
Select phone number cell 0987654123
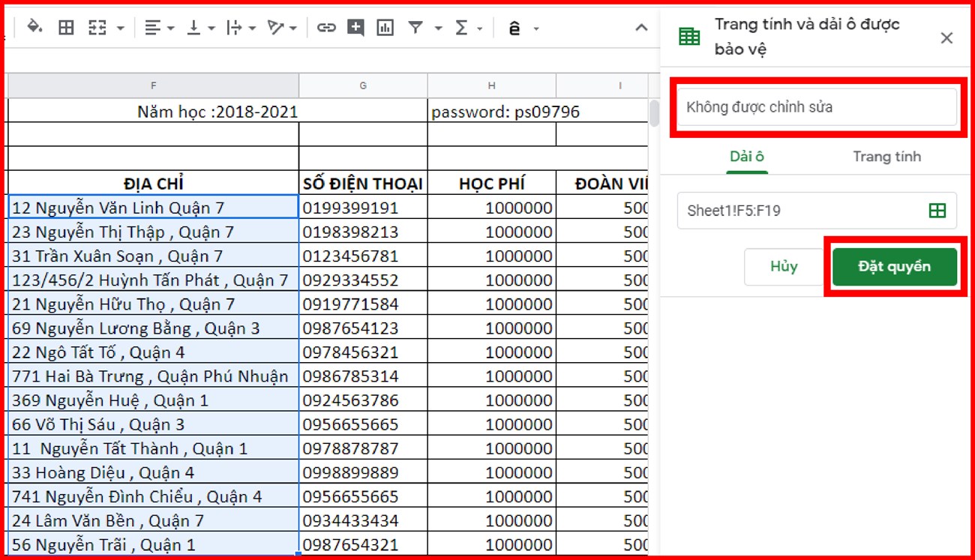pyautogui.click(x=363, y=328)
